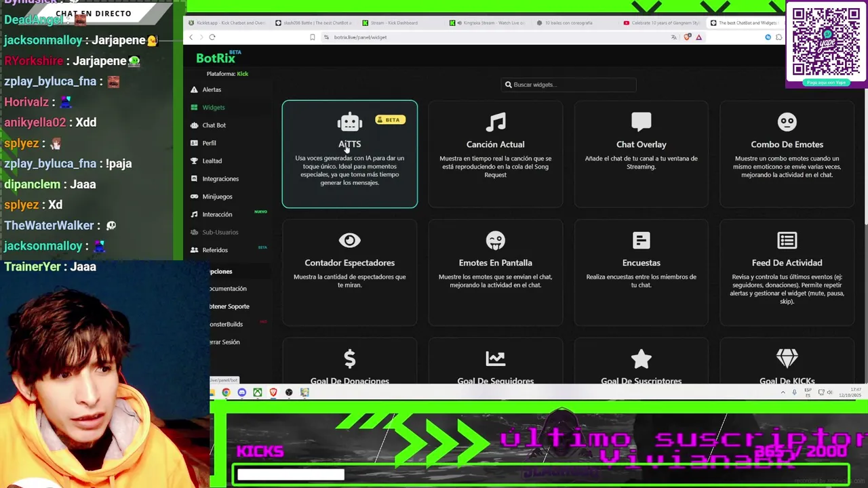Click the Feed De Actividad list icon
The height and width of the screenshot is (488, 868).
pos(787,241)
